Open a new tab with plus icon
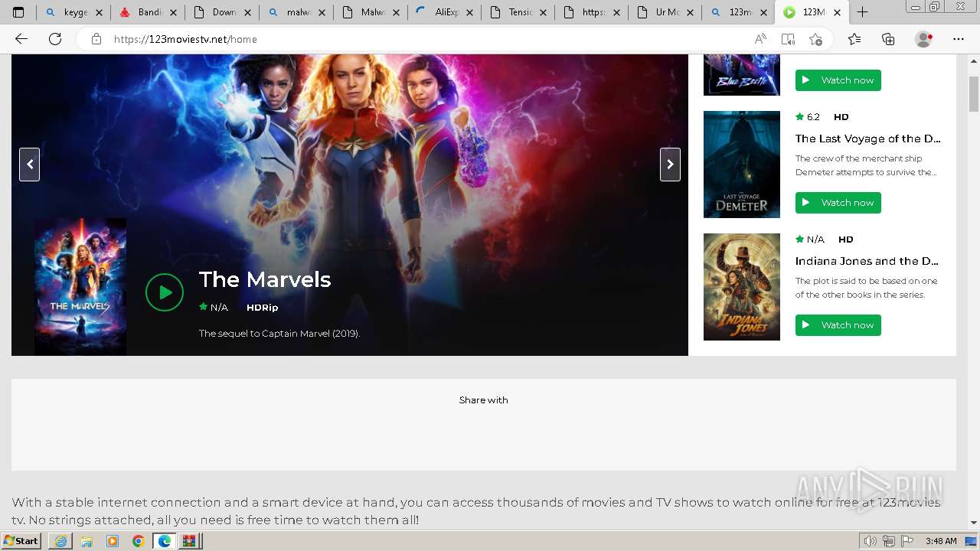The width and height of the screenshot is (980, 551). point(862,12)
